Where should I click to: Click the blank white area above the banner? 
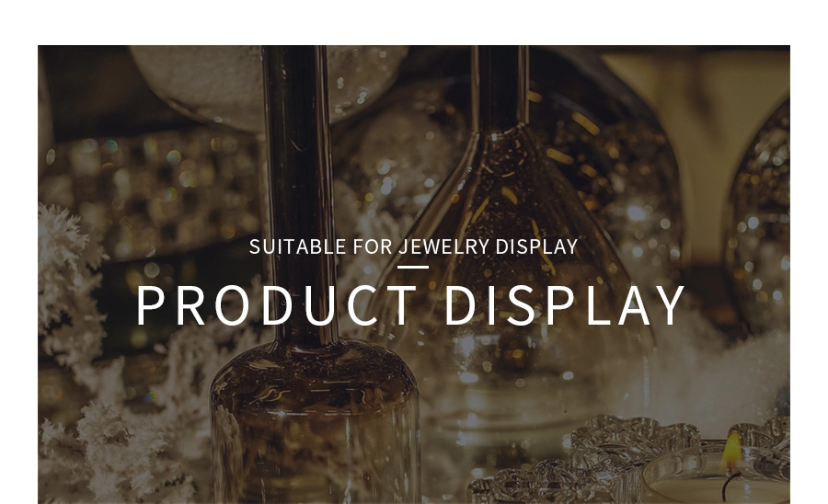[x=414, y=22]
